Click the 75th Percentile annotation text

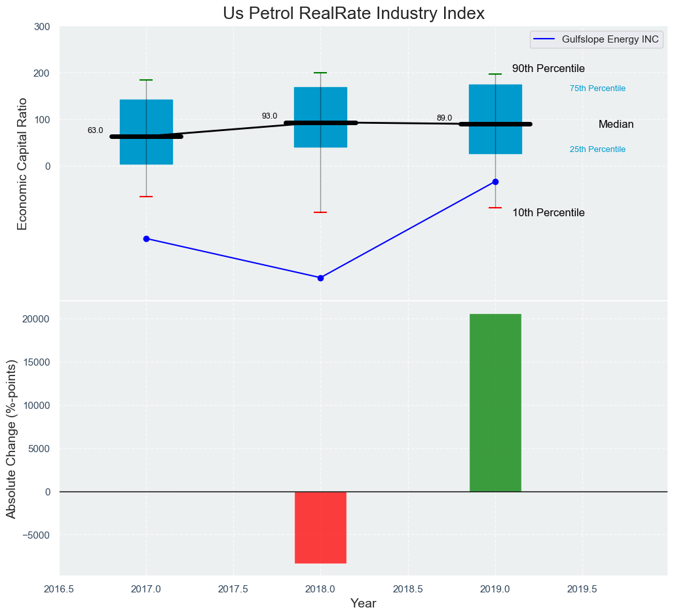tap(597, 88)
